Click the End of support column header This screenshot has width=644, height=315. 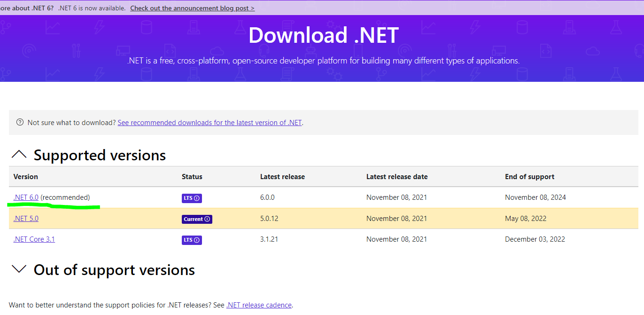[529, 177]
